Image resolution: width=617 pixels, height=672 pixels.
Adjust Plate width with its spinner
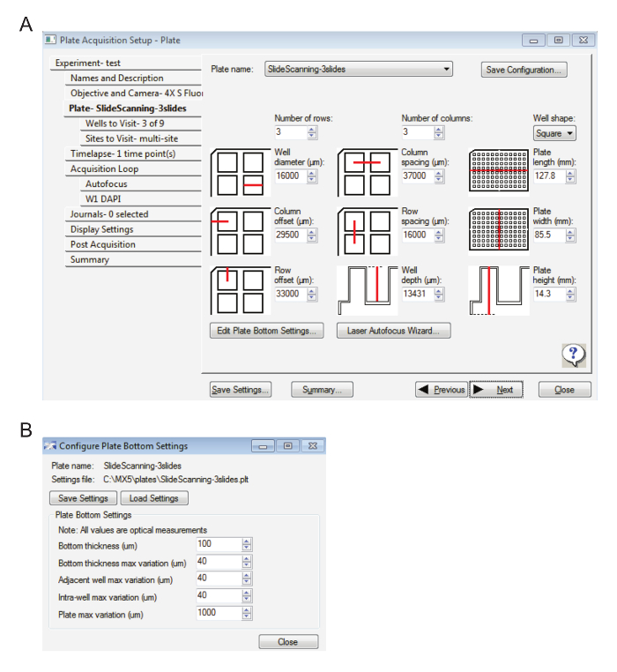tap(570, 235)
